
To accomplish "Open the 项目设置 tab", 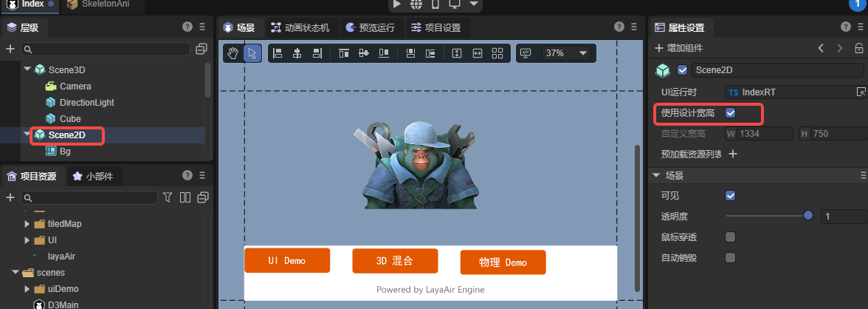I will click(x=435, y=28).
